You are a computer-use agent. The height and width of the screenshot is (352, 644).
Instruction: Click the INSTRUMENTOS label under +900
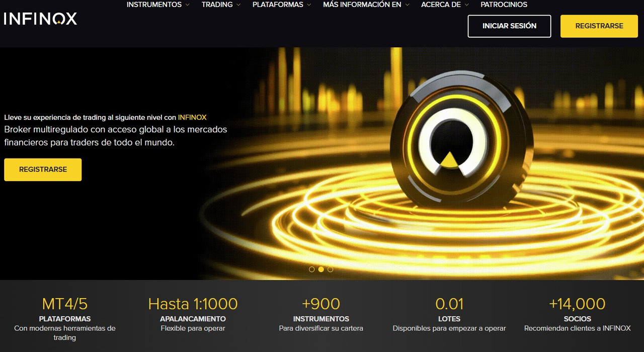point(321,319)
